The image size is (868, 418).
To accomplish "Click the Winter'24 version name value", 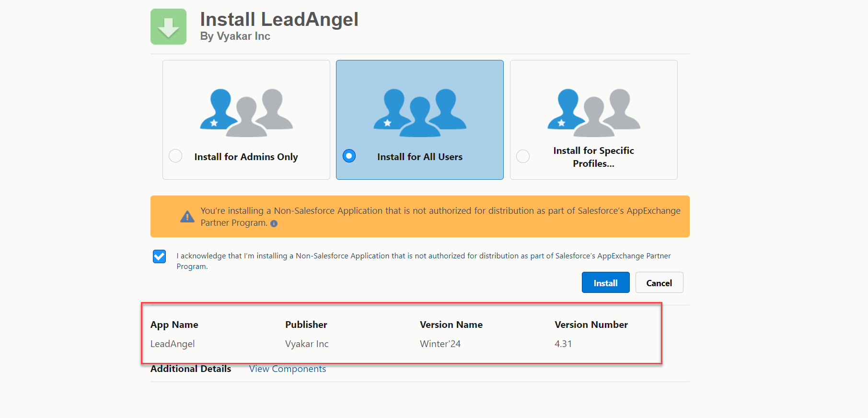I will coord(440,344).
